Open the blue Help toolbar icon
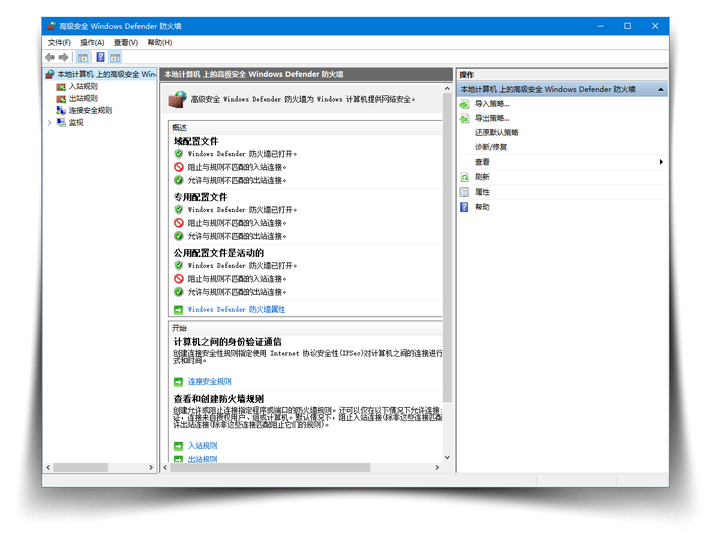This screenshot has height=544, width=720. [x=101, y=57]
